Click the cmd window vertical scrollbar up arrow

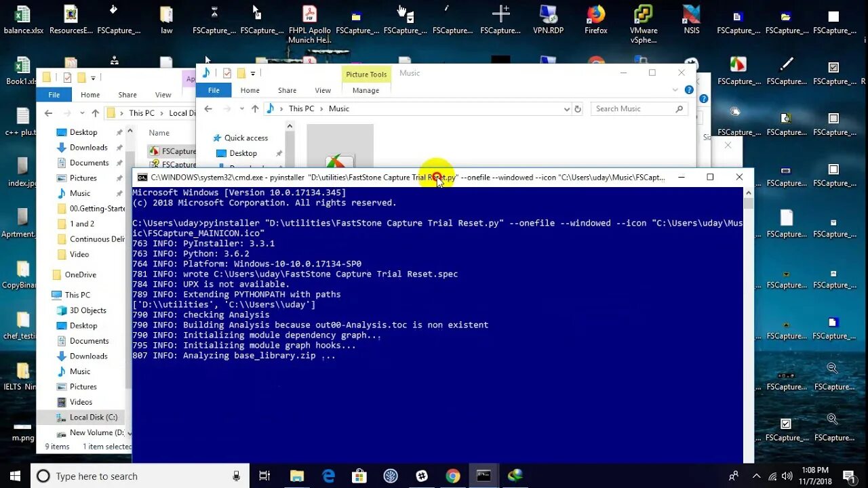748,192
